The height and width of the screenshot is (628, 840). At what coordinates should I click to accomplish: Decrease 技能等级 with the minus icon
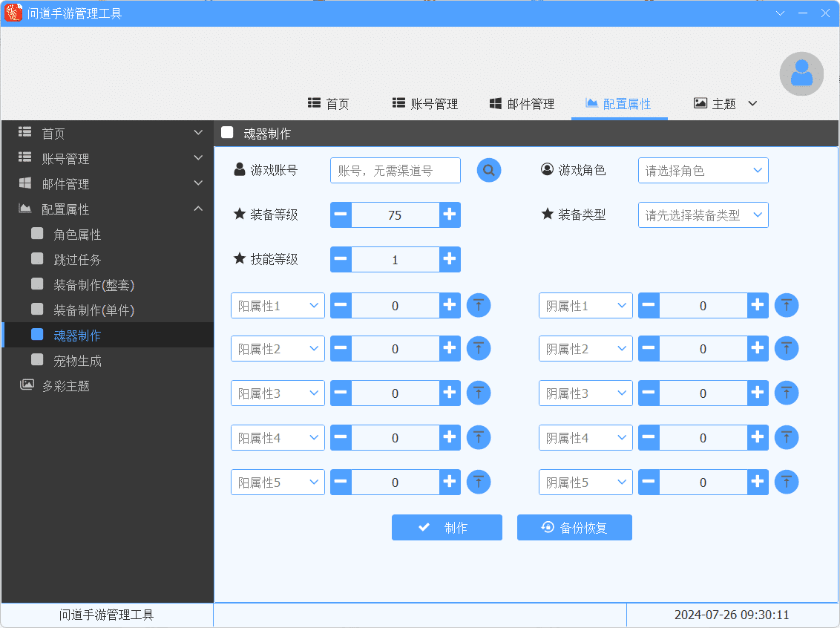click(341, 259)
